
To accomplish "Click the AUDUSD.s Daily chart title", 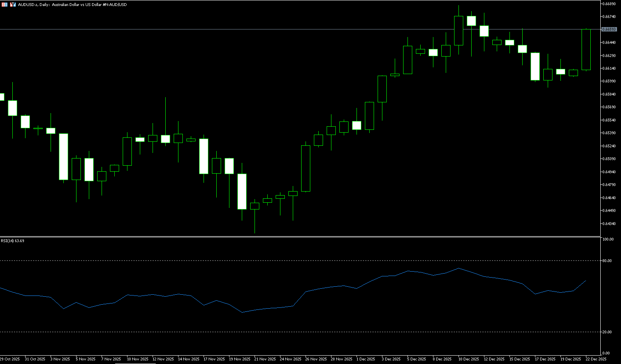I will (72, 4).
